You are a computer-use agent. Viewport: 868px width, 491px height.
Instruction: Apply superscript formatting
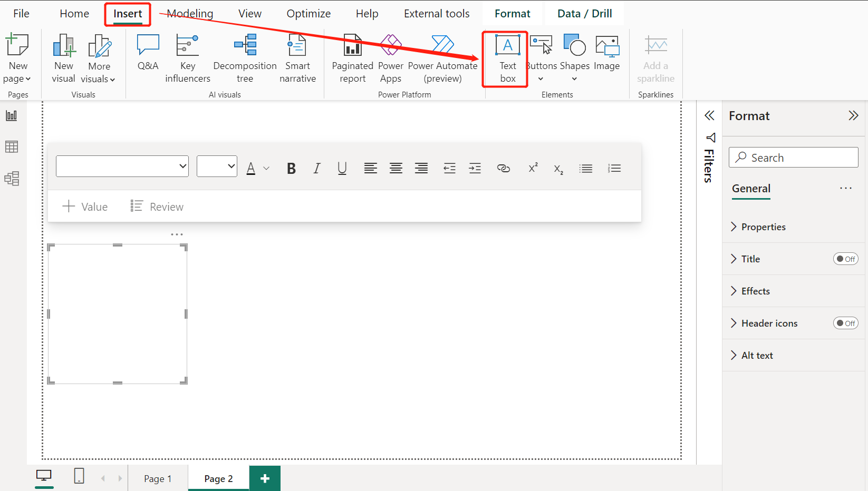533,168
